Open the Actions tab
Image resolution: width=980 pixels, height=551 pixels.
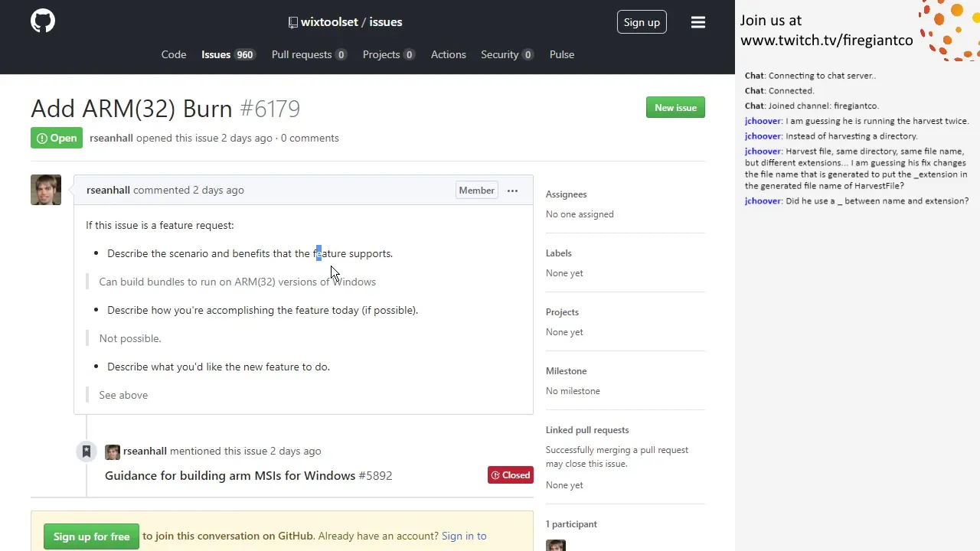[x=449, y=54]
